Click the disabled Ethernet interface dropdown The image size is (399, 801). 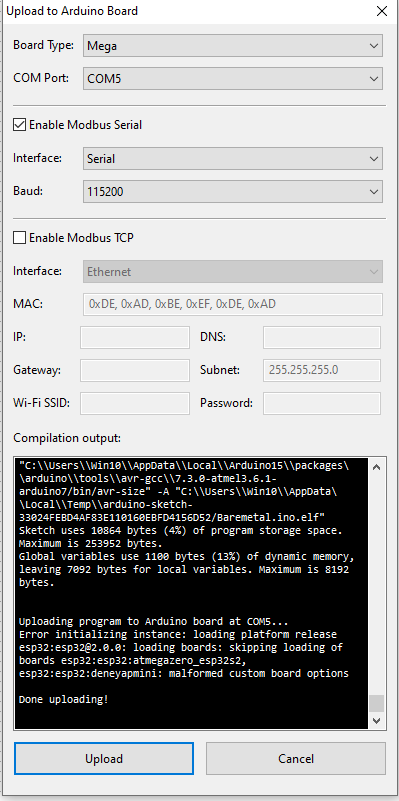point(232,271)
